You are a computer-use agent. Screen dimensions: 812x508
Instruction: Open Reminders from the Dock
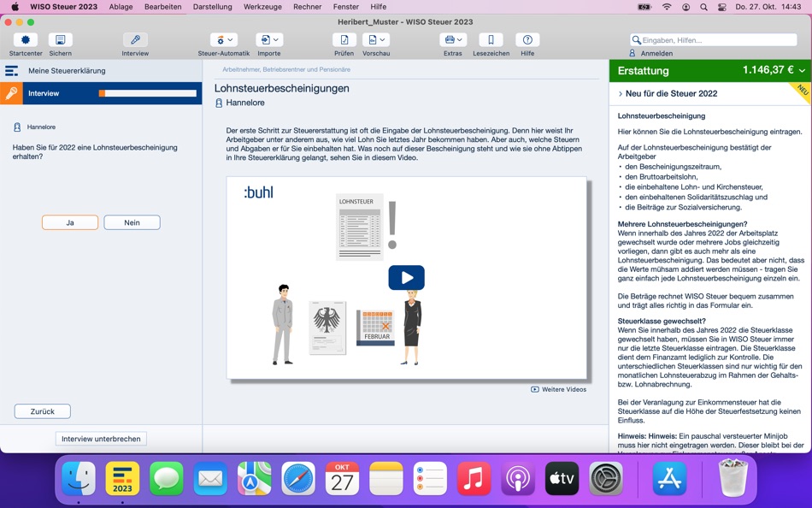430,478
